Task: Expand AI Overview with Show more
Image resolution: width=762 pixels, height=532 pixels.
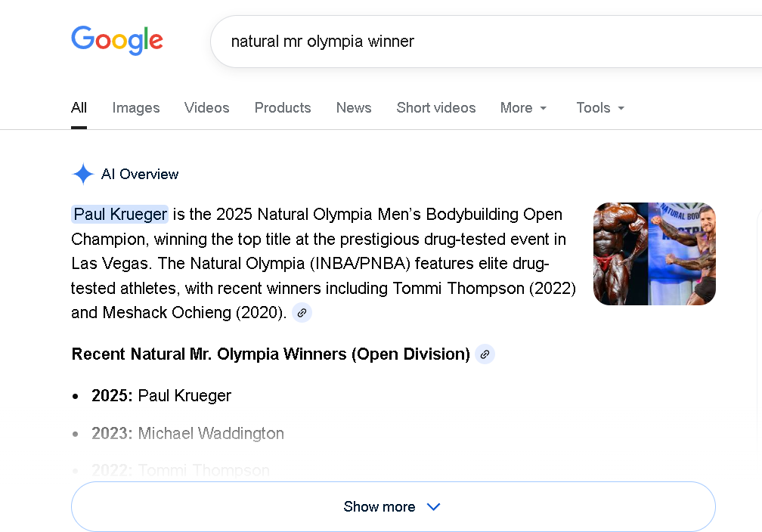Action: [379, 506]
